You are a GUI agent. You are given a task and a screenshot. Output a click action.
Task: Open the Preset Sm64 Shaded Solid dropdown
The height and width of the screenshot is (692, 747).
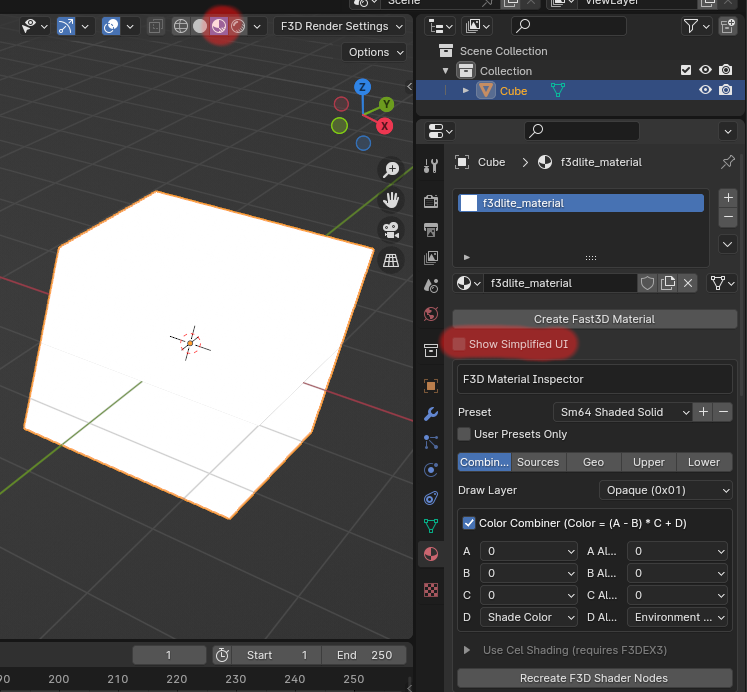[624, 412]
